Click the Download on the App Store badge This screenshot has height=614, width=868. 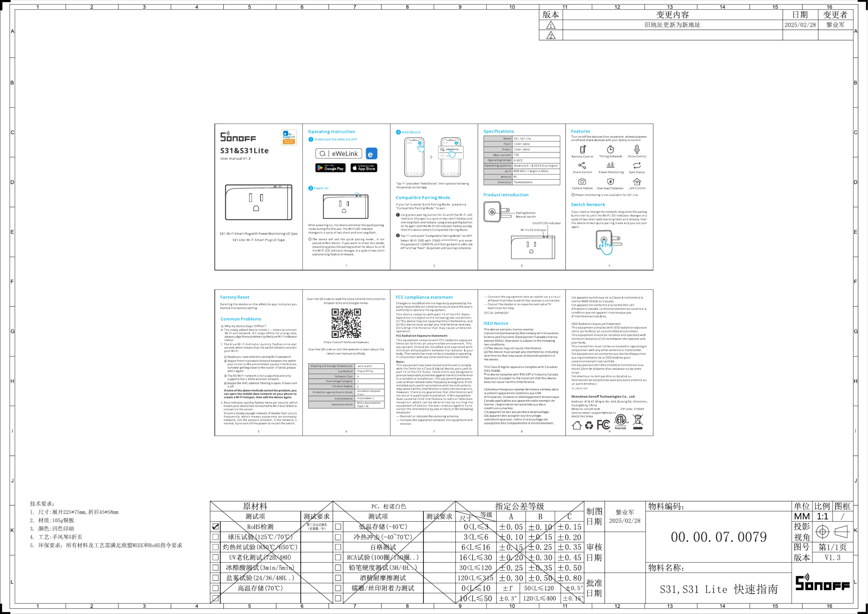(x=364, y=168)
